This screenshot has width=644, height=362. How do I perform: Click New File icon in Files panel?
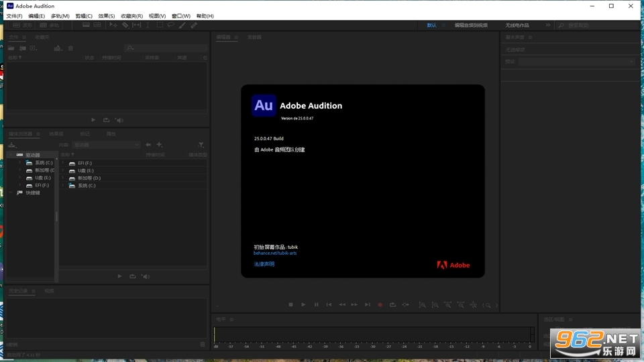[34, 48]
